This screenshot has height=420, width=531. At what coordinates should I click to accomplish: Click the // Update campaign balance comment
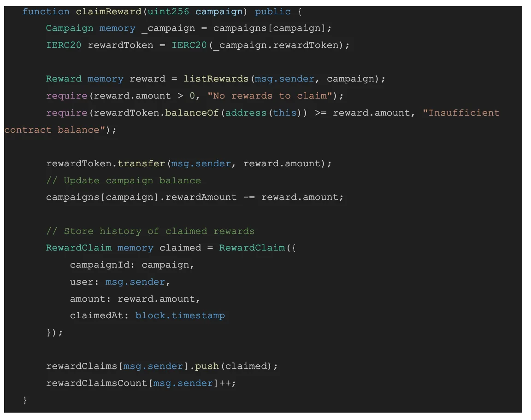point(123,181)
